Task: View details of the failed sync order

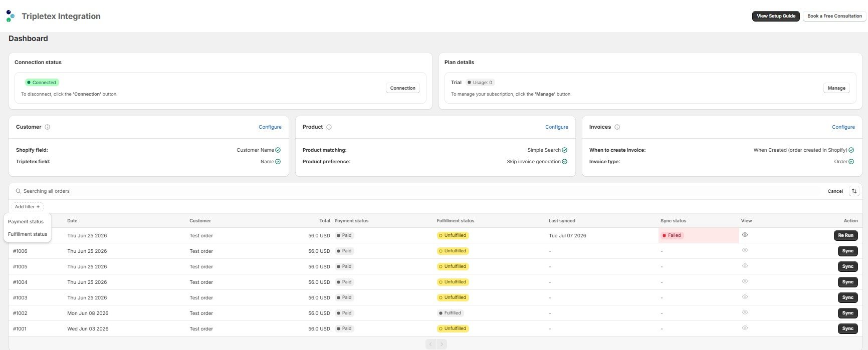Action: coord(745,235)
